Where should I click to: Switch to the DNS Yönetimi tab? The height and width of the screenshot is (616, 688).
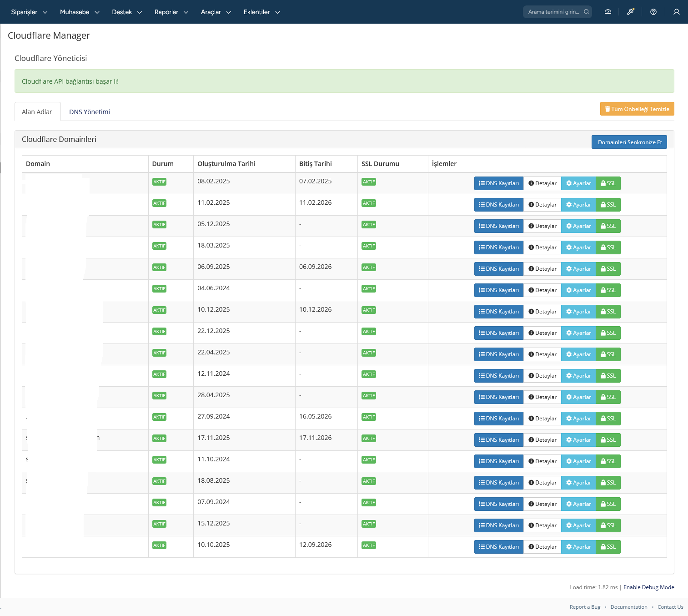point(90,112)
